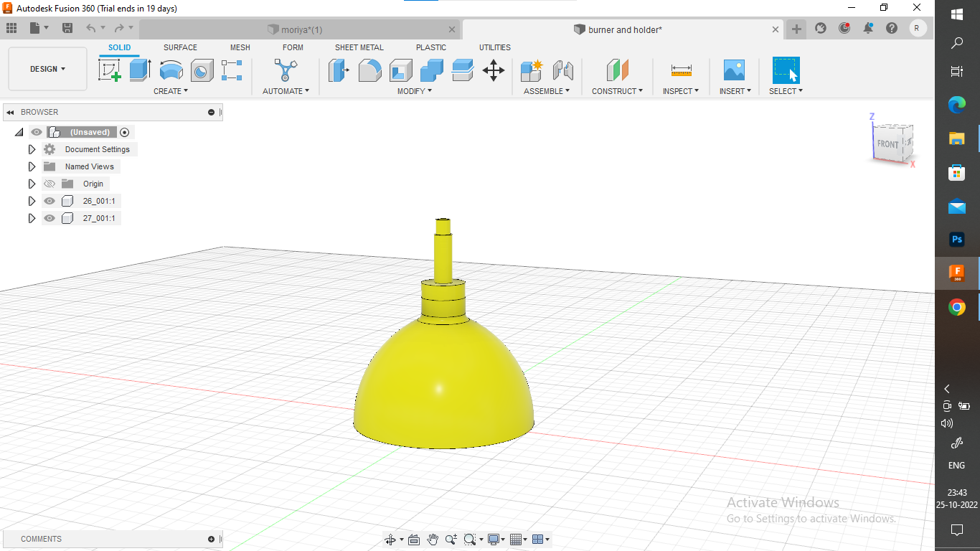Open the Notifications bell
980x551 pixels.
click(868, 29)
